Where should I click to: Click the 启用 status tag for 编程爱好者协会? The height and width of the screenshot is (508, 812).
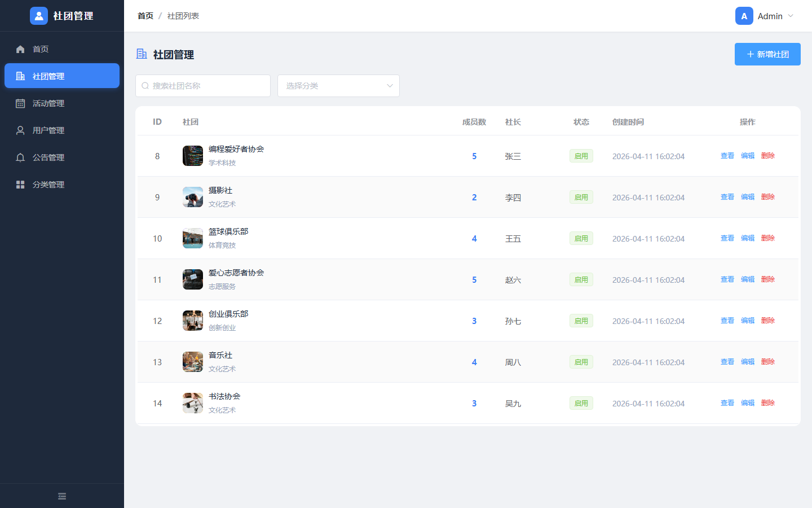click(x=581, y=156)
